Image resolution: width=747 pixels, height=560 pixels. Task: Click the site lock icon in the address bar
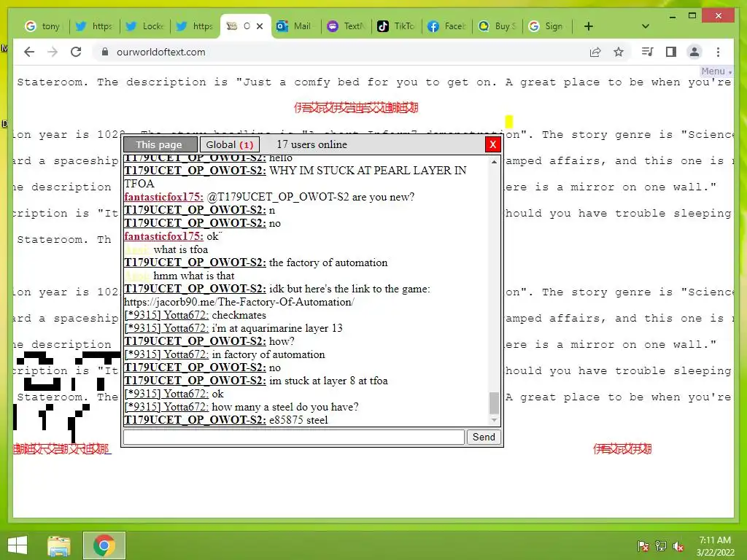[105, 52]
